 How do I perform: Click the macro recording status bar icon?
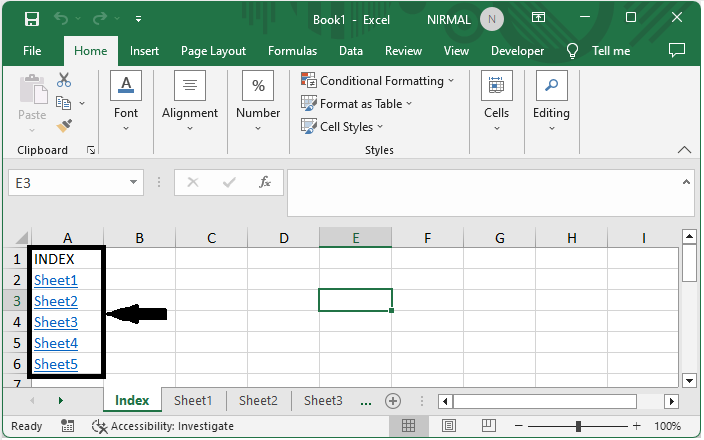click(67, 426)
